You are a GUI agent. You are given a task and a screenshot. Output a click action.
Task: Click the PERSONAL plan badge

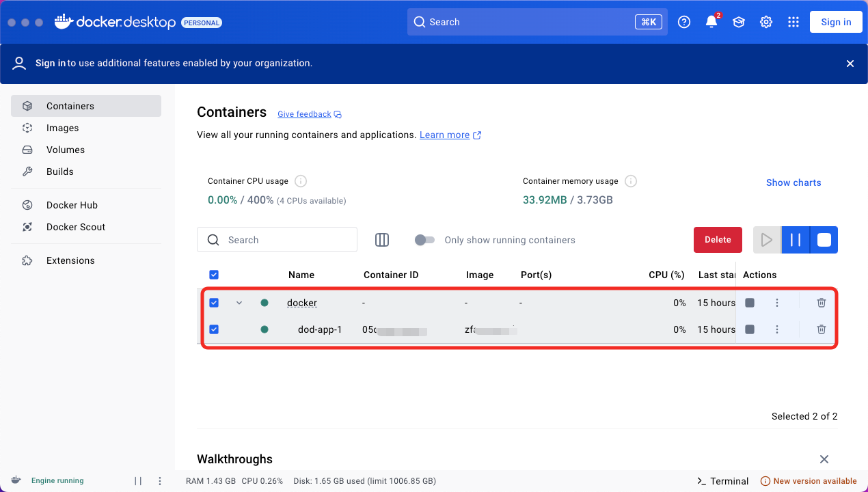pyautogui.click(x=202, y=23)
